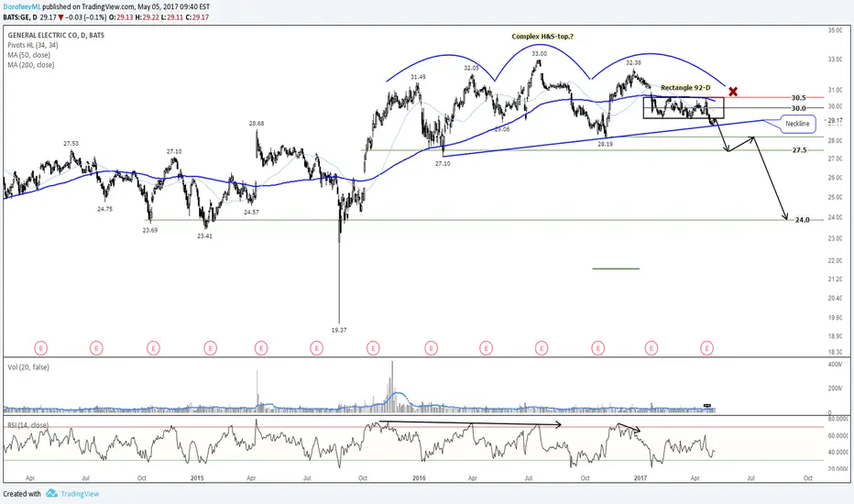Click the earnings marker after July 2016
This screenshot has height=504, width=854.
pyautogui.click(x=542, y=347)
